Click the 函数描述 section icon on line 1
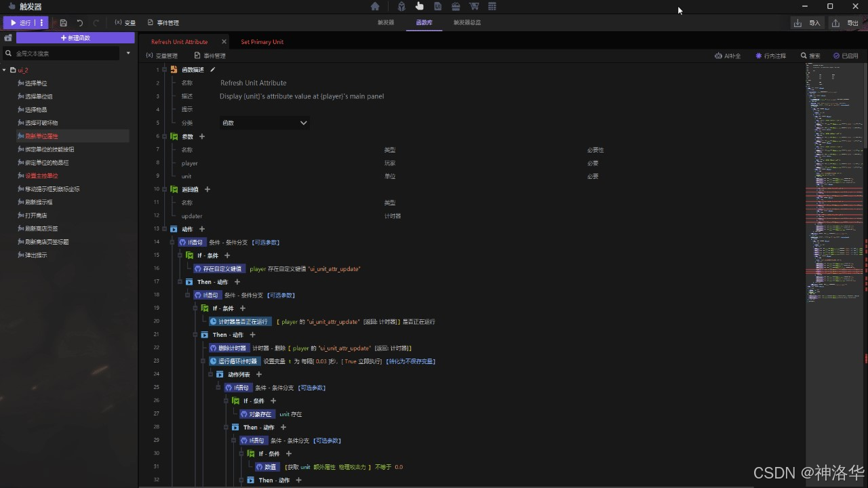The height and width of the screenshot is (488, 868). click(174, 69)
